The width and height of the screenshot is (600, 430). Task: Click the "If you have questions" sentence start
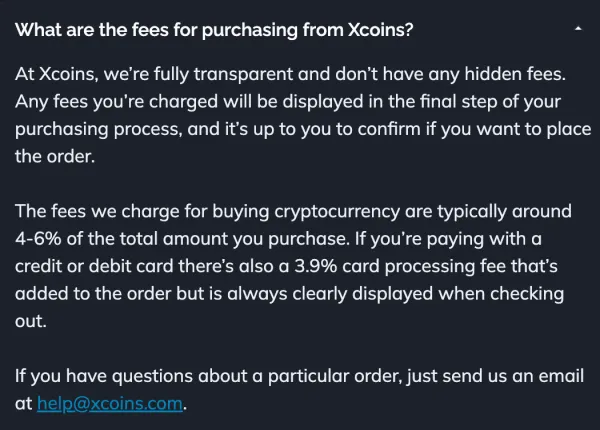pyautogui.click(x=100, y=377)
